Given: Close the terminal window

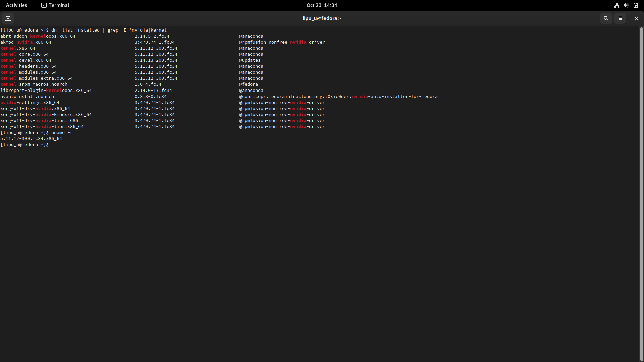Looking at the screenshot, I should [x=636, y=18].
